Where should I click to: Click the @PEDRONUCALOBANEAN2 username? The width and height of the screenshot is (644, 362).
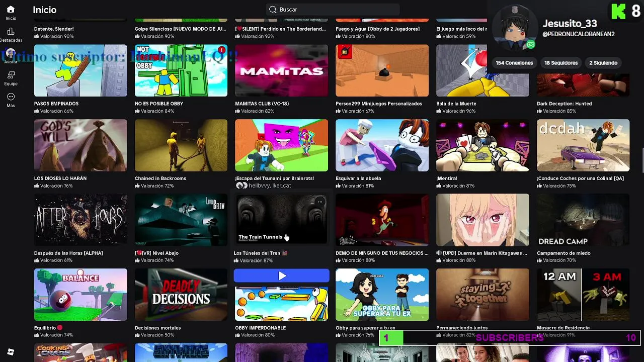click(579, 34)
